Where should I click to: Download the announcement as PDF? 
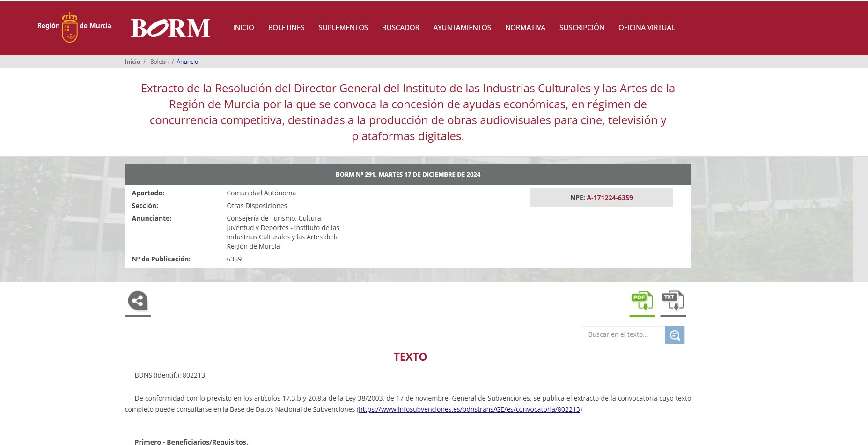(642, 301)
